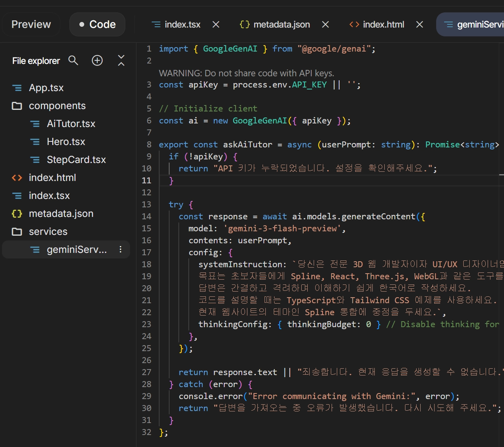Close the index.tsx tab
Image resolution: width=504 pixels, height=447 pixels.
216,24
